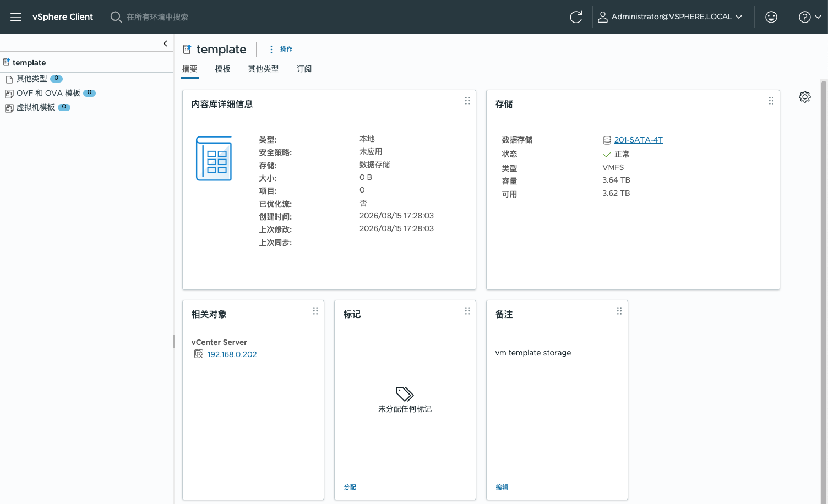The width and height of the screenshot is (828, 504).
Task: Open OVF 和 OVA 模板 in the sidebar
Action: (x=48, y=93)
